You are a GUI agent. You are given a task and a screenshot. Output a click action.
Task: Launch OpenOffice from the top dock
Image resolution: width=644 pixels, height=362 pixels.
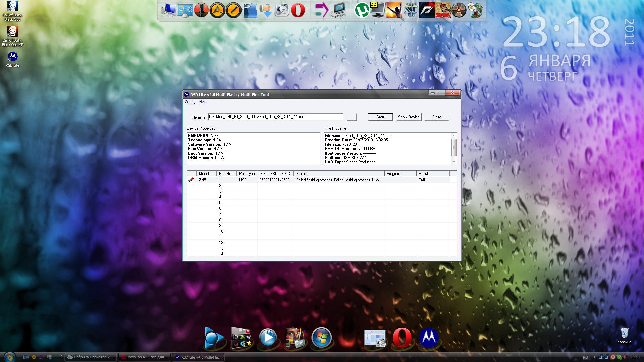click(250, 10)
